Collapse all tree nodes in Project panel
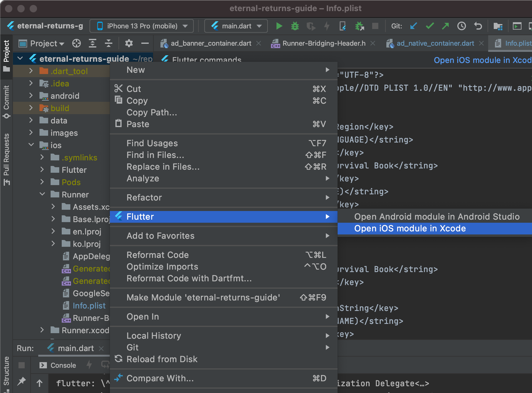Screen dimensions: 532x393 pos(109,43)
